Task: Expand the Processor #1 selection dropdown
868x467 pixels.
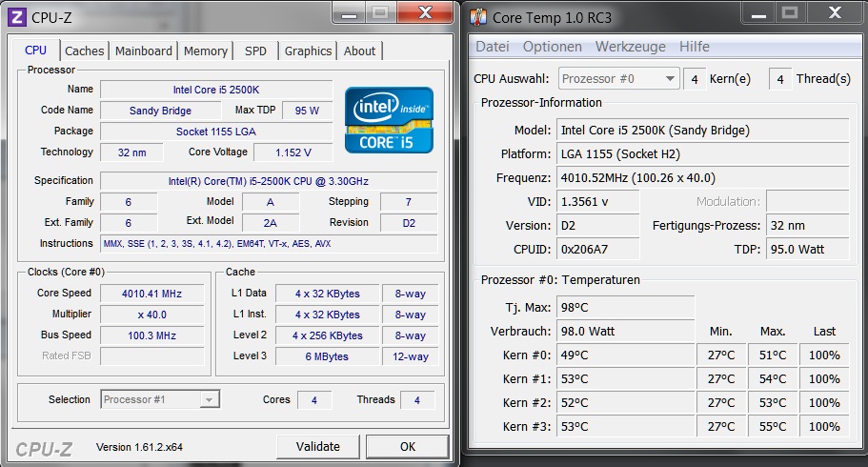Action: click(160, 399)
